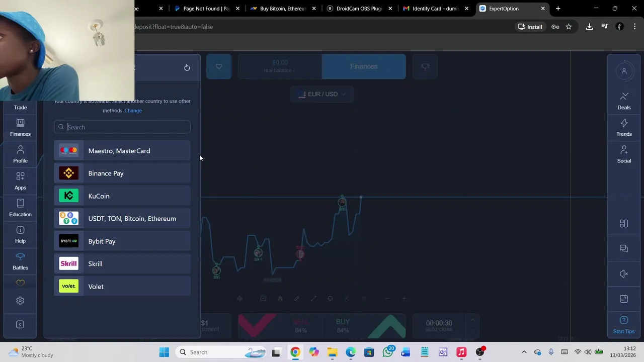Open settings gear in left sidebar

20,301
